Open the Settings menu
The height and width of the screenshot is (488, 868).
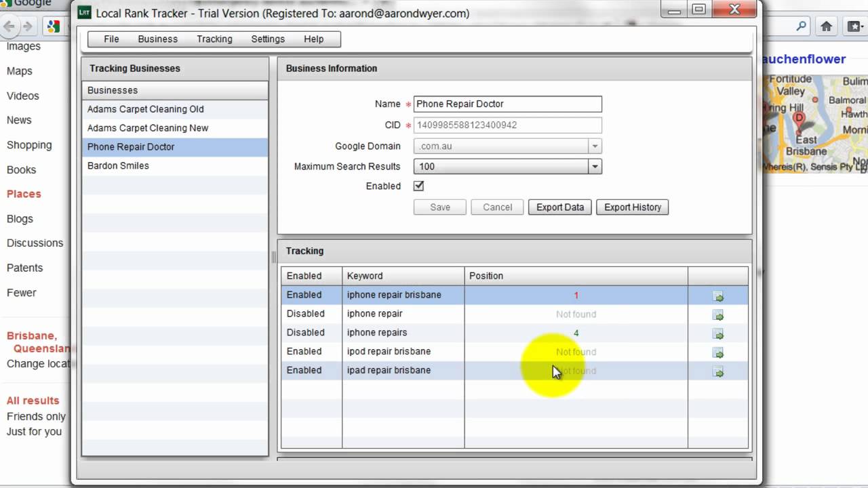(268, 39)
